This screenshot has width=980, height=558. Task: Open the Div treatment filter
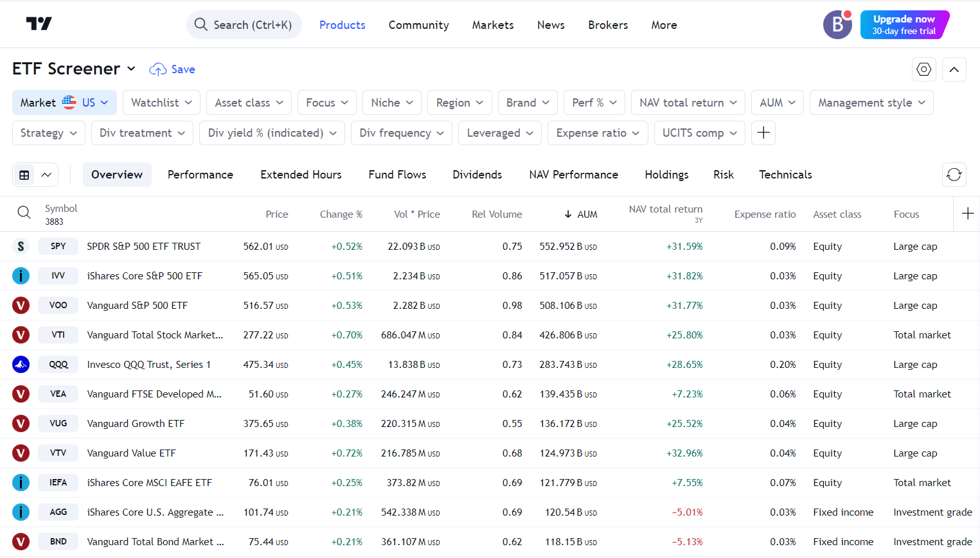(x=142, y=133)
